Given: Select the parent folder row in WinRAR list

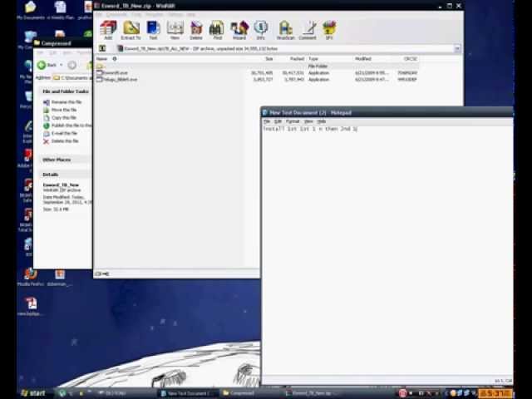Looking at the screenshot, I should point(257,66).
